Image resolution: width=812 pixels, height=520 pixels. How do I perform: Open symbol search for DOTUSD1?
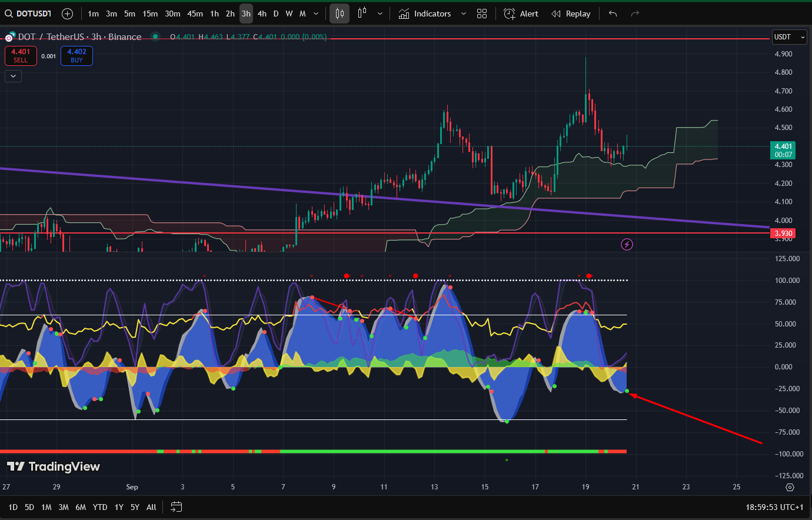pos(28,14)
